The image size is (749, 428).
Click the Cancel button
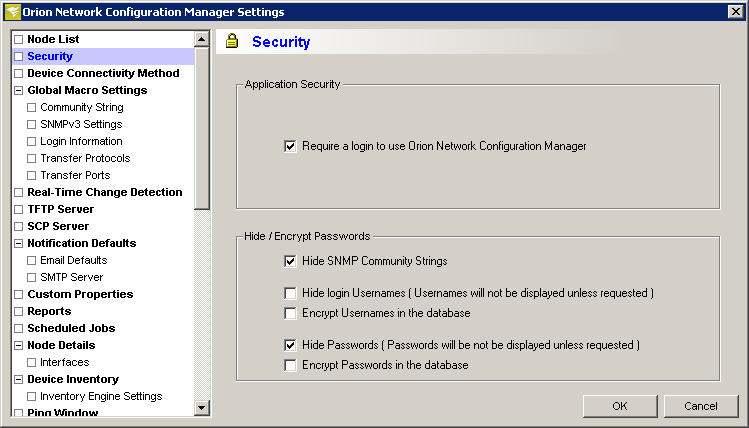701,406
